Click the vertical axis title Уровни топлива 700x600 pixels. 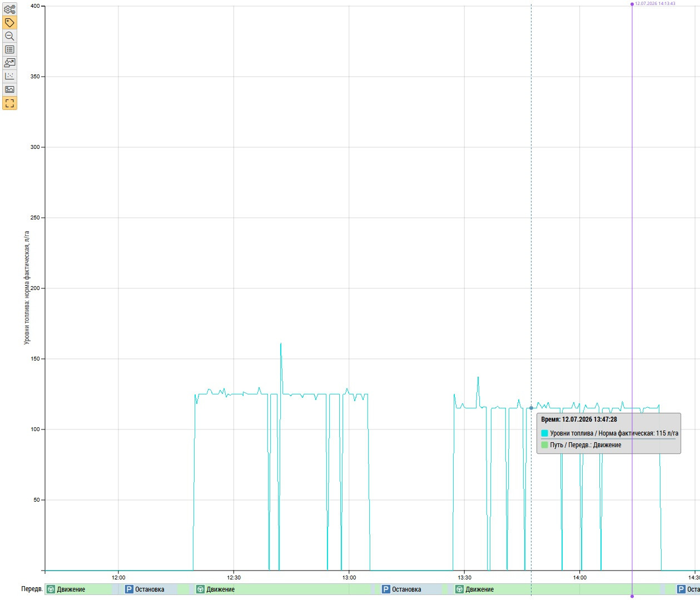coord(27,288)
